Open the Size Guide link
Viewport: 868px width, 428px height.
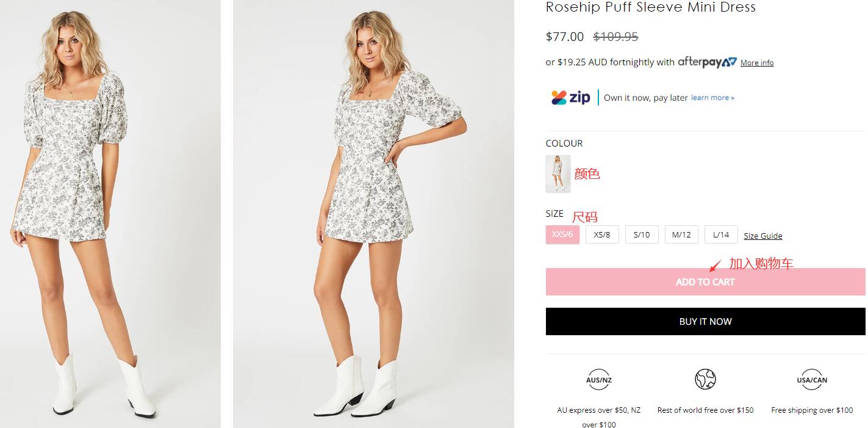[762, 236]
